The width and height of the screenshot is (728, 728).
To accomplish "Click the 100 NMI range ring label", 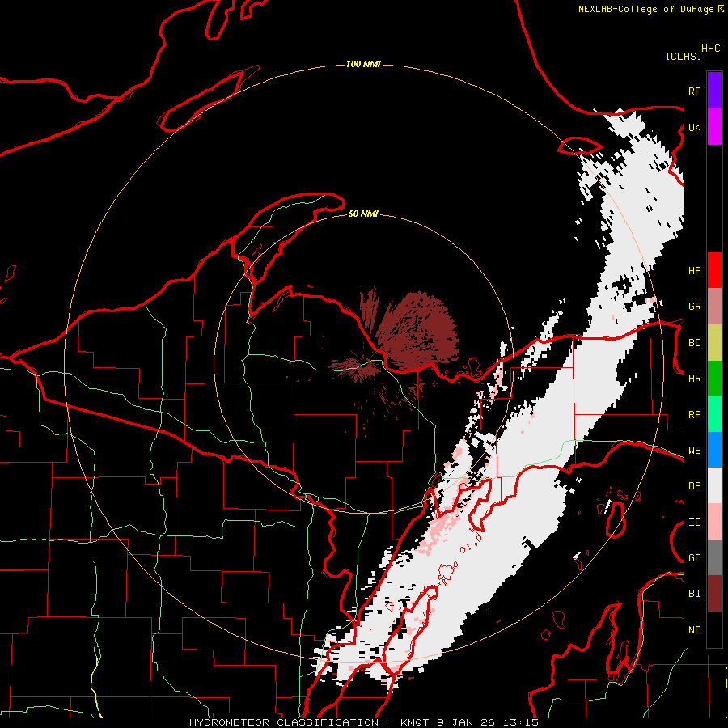I will (x=363, y=64).
